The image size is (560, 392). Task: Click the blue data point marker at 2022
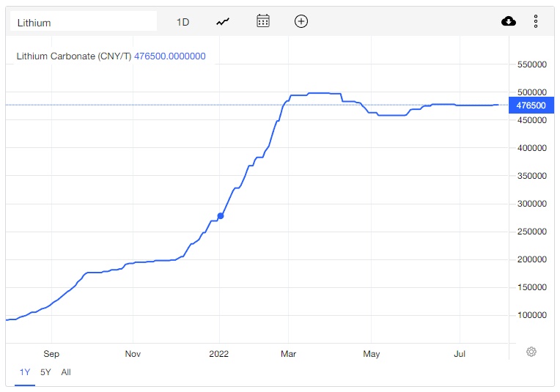tap(221, 215)
